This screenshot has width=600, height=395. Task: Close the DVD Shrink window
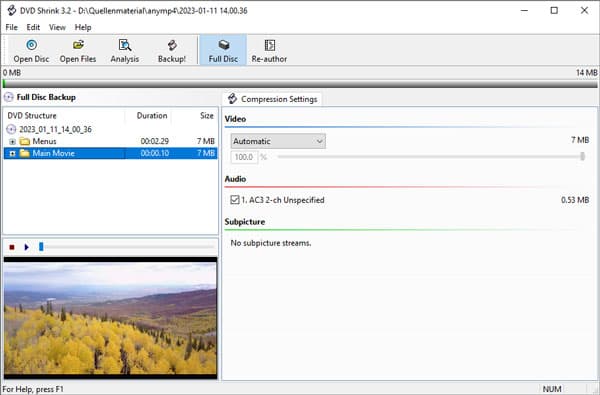pos(584,10)
